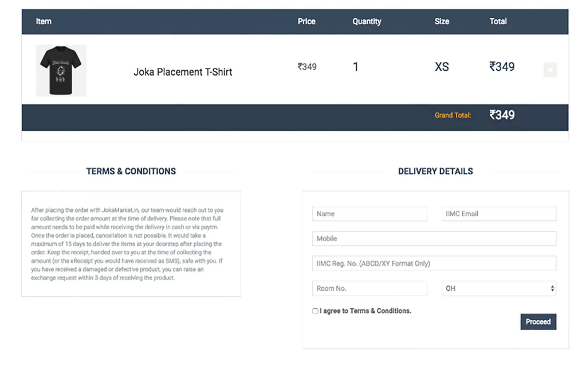Click the DELIVERY DETAILS heading
This screenshot has height=368, width=588.
[x=435, y=171]
